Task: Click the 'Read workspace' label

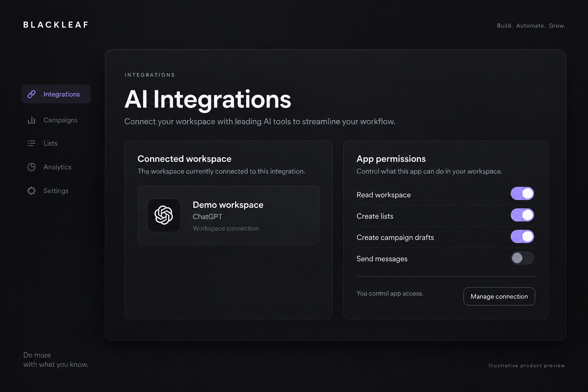Action: 384,195
